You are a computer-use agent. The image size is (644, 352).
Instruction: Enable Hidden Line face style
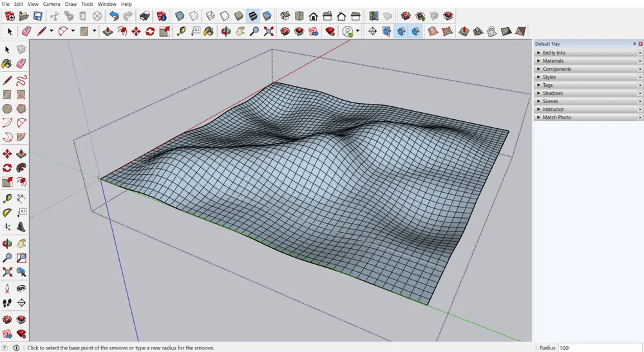point(225,16)
